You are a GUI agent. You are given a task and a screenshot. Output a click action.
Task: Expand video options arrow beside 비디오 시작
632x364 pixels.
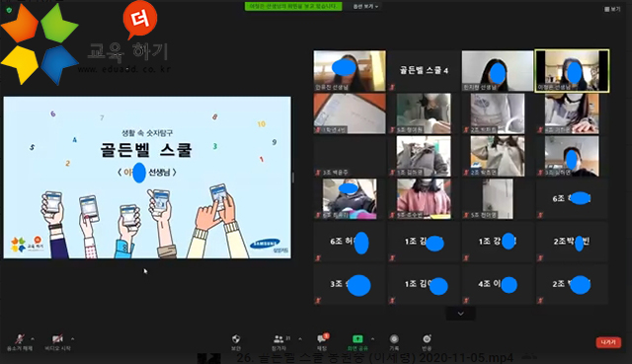click(x=72, y=338)
